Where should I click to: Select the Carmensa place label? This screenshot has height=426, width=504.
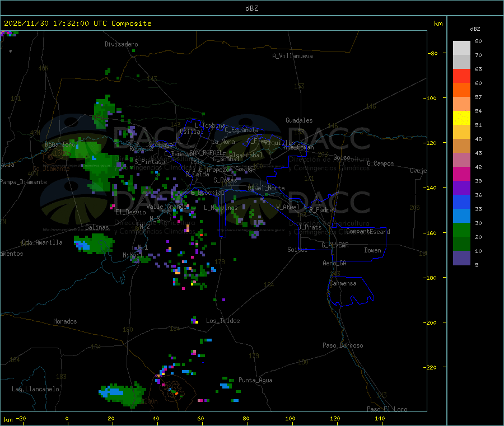(343, 283)
